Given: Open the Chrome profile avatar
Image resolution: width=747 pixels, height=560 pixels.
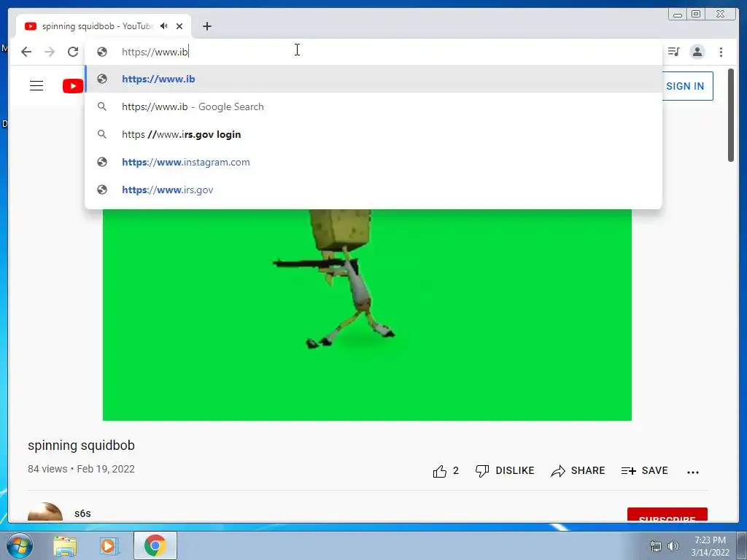Looking at the screenshot, I should click(x=697, y=52).
